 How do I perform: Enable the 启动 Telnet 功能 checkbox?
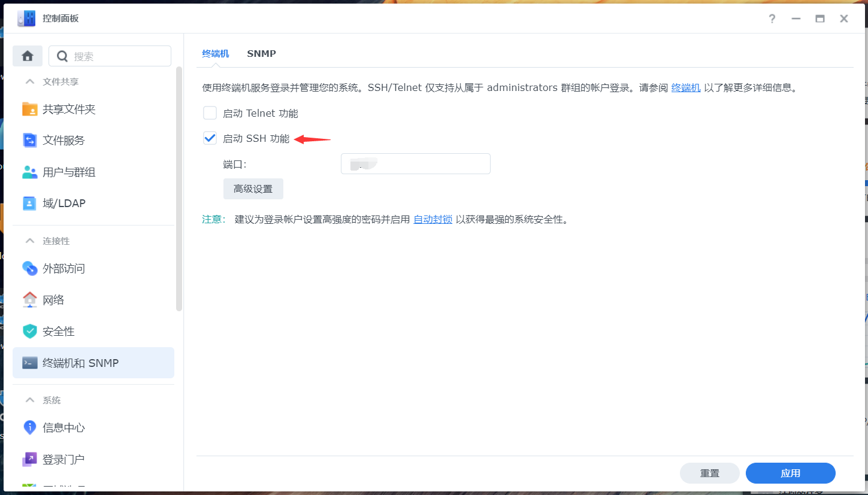210,113
